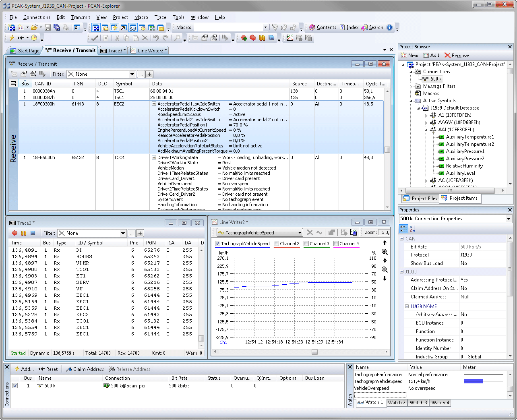
Task: Click the Claim Address button
Action: 85,369
